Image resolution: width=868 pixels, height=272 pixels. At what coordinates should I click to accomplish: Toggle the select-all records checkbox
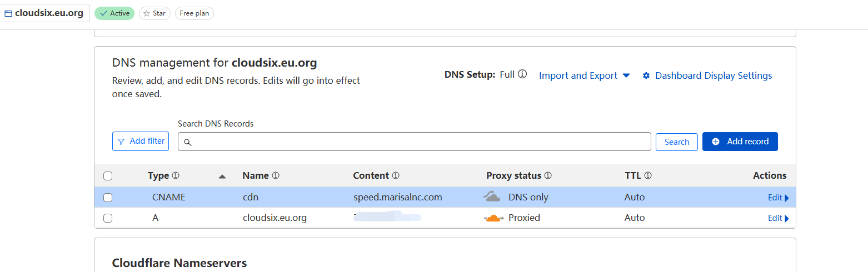108,176
